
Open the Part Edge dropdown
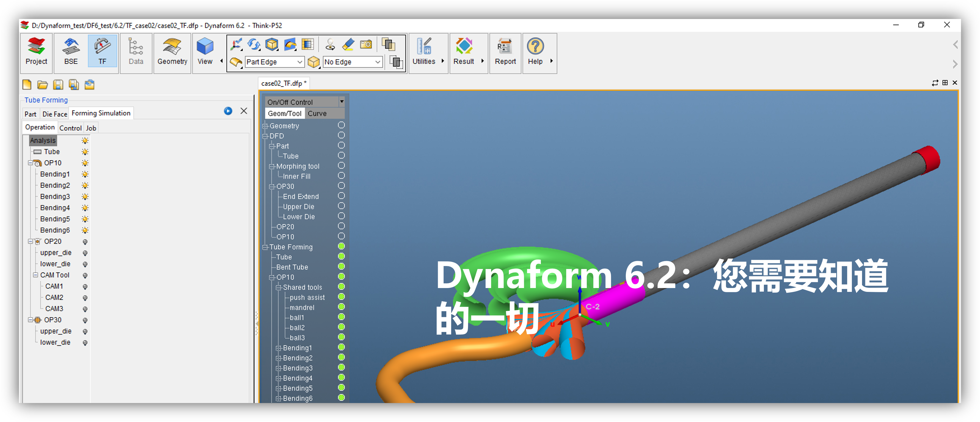299,62
